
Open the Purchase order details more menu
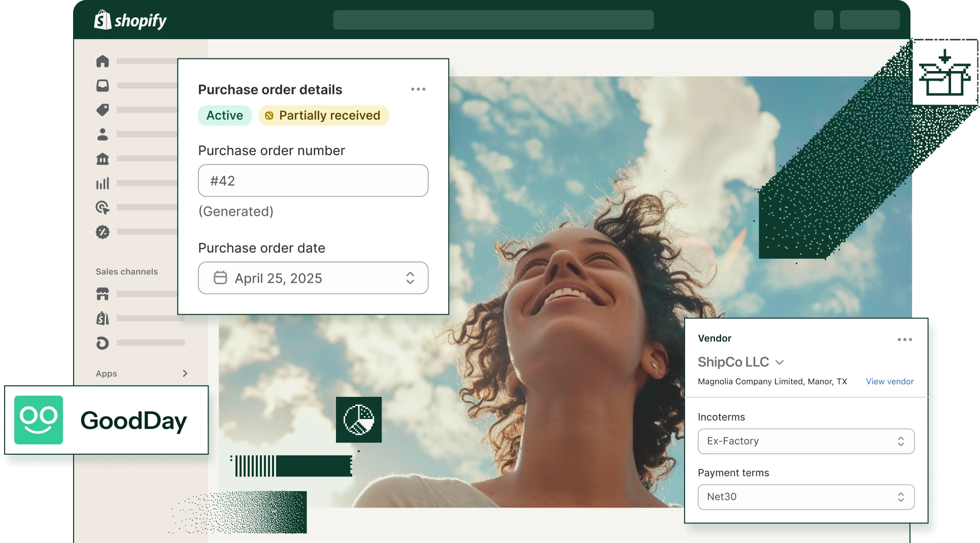point(418,89)
